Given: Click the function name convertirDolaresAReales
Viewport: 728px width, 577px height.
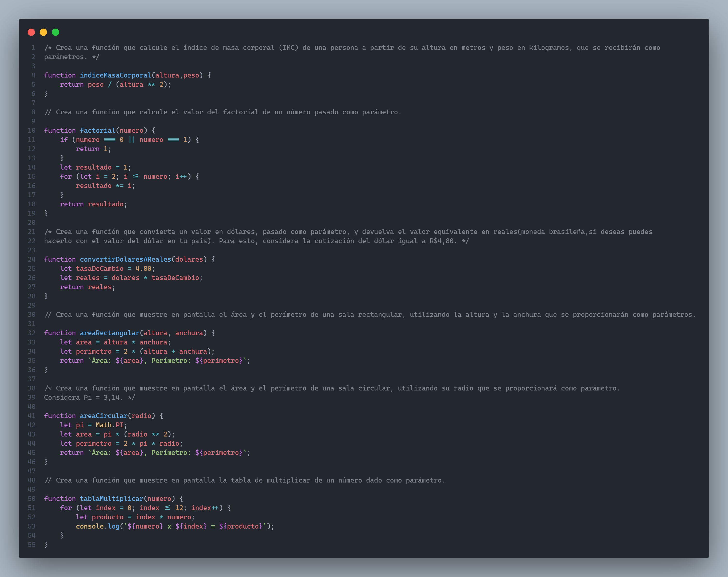Looking at the screenshot, I should point(126,259).
